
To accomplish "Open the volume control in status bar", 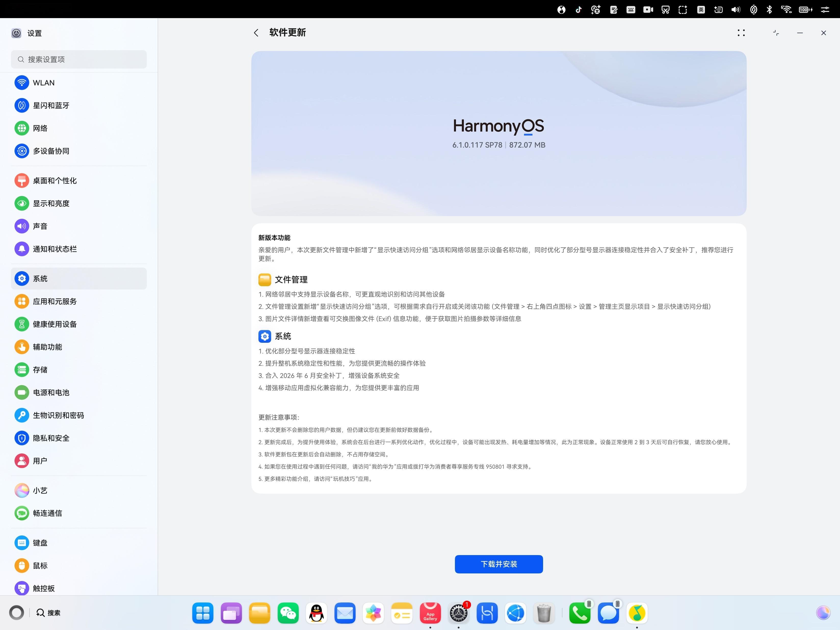I will click(736, 9).
